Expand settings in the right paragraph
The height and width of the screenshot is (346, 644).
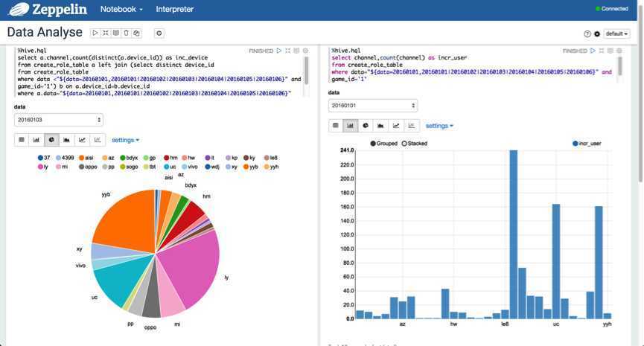[x=439, y=126]
